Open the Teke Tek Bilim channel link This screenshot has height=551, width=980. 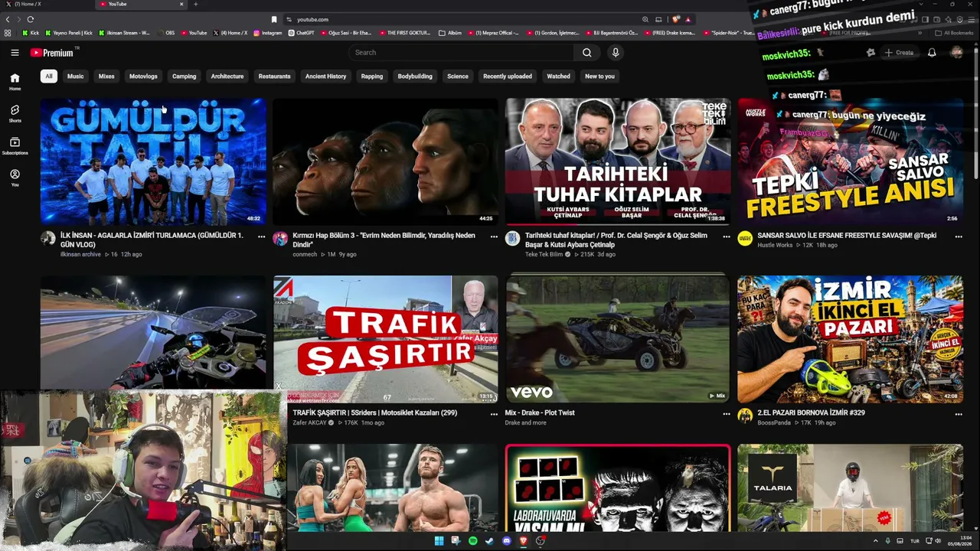point(544,254)
